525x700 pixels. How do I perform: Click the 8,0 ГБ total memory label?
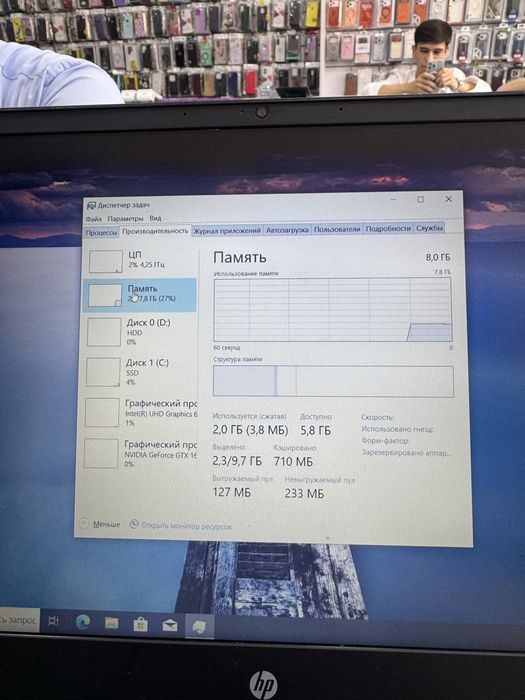[438, 257]
